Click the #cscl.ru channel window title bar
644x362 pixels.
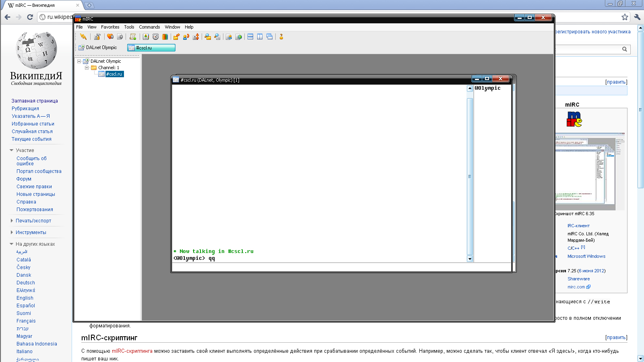point(322,80)
